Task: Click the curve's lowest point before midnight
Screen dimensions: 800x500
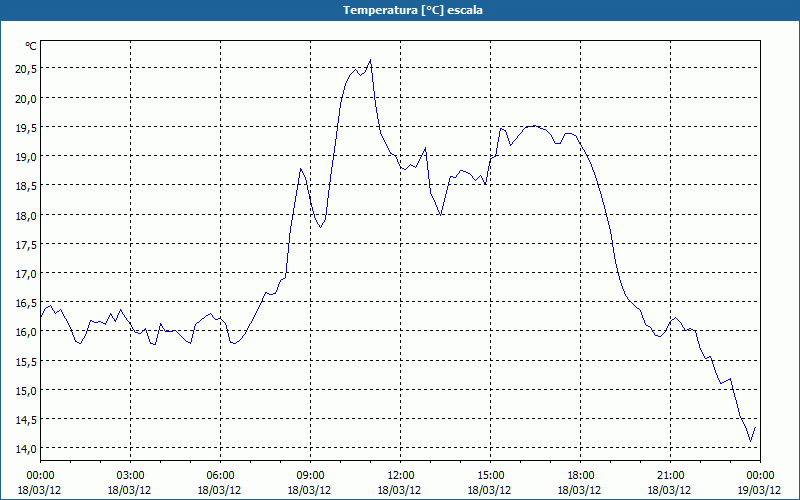Action: point(751,441)
